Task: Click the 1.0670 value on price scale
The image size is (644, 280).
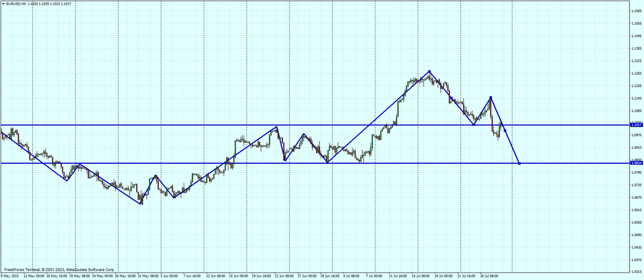Action: (637, 198)
